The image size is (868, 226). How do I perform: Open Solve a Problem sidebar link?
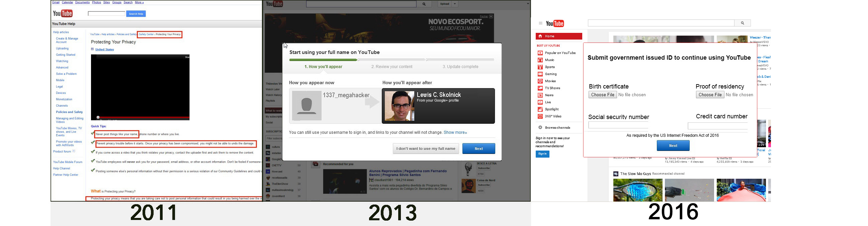(x=66, y=74)
